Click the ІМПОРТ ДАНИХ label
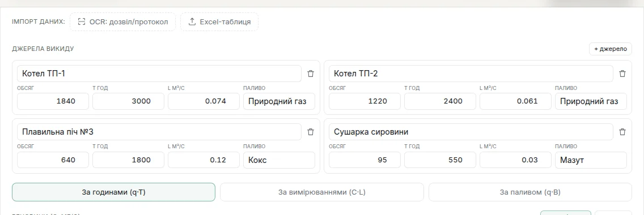644x215 pixels. [x=39, y=21]
